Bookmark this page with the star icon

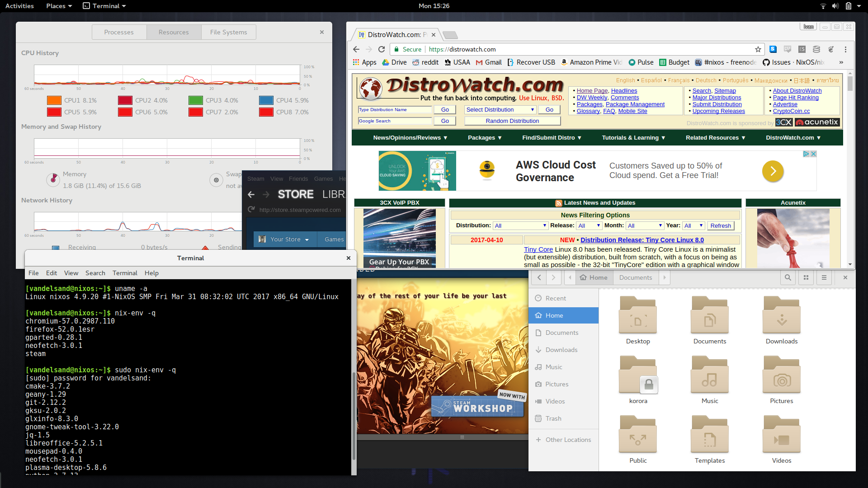coord(758,49)
